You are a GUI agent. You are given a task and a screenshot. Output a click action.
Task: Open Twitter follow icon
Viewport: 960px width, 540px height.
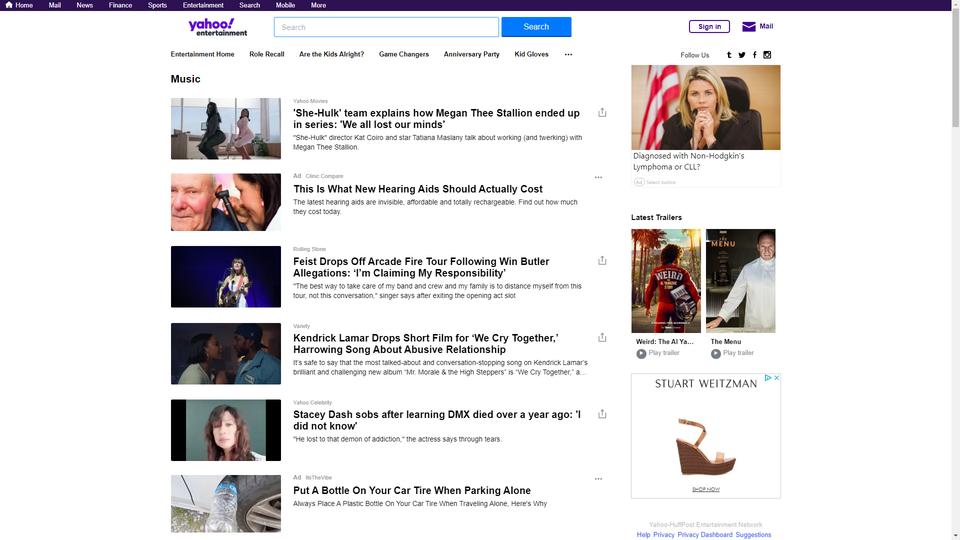tap(741, 55)
